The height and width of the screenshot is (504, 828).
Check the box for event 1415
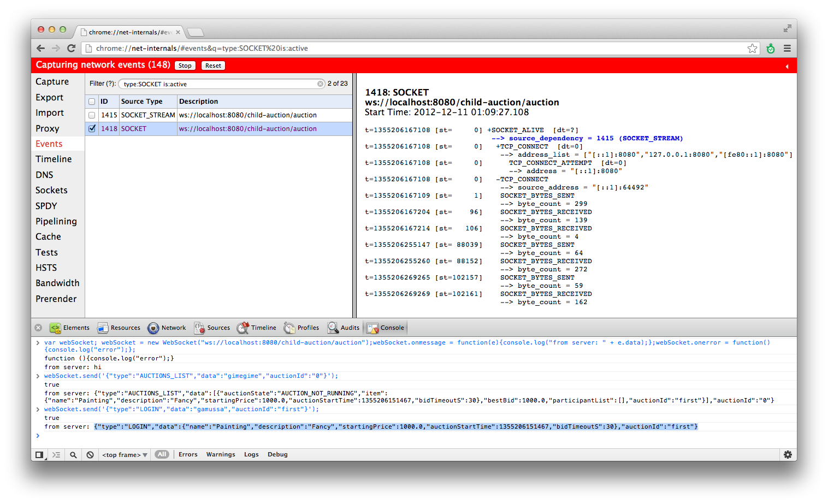[x=92, y=115]
